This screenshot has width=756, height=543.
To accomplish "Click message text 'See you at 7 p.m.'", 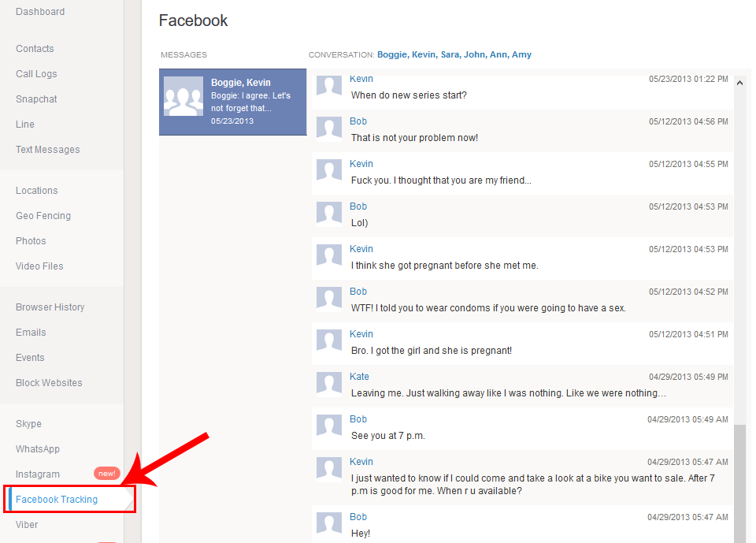I will [388, 435].
